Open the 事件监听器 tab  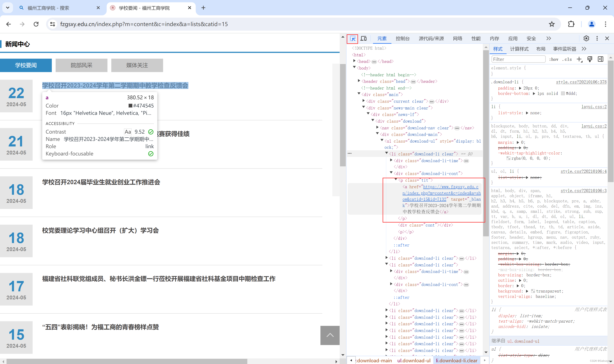tap(565, 49)
